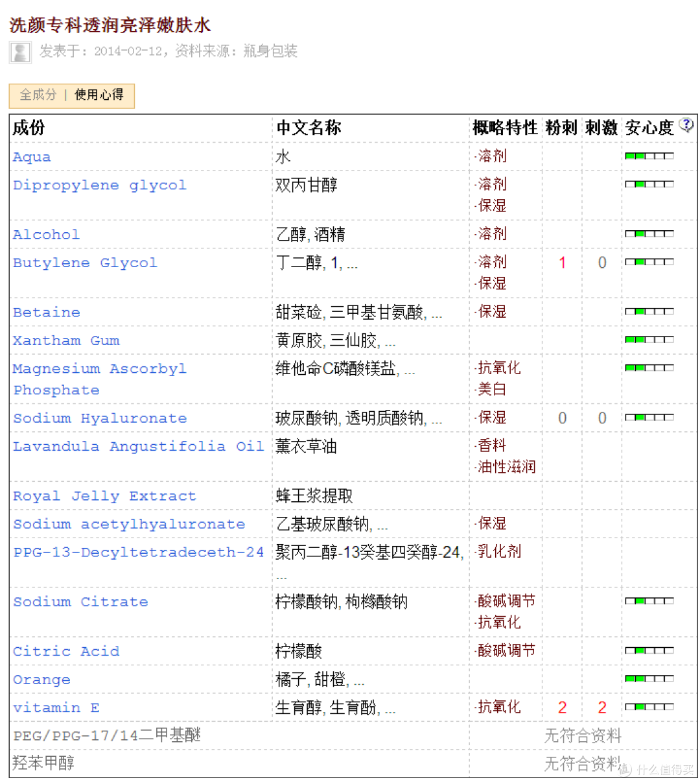Click the safety bar in Alcohol row

(x=649, y=233)
